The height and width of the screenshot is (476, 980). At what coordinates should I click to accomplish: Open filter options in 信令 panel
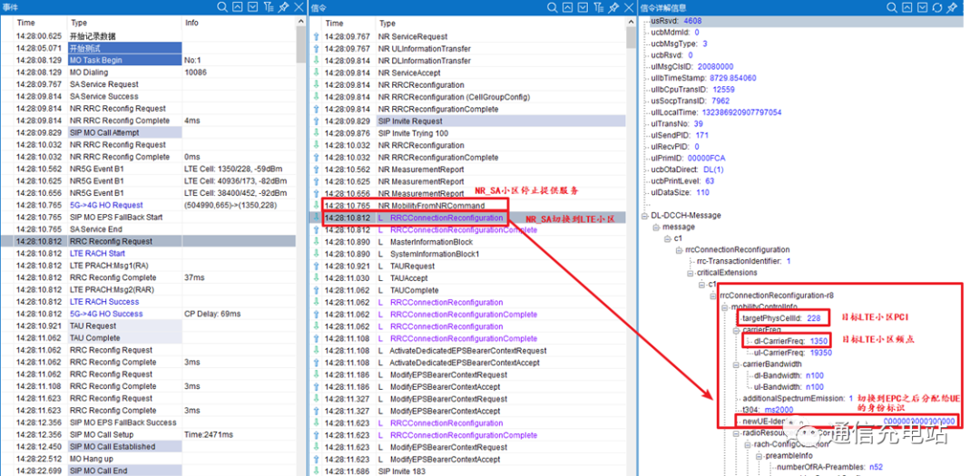click(x=598, y=7)
